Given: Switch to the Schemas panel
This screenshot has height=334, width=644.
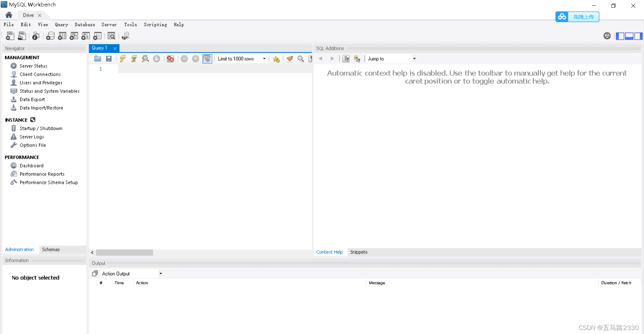Looking at the screenshot, I should (x=51, y=250).
